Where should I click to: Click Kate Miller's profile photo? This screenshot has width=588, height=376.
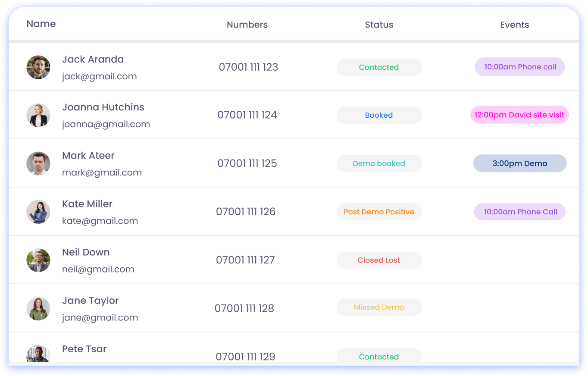38,212
